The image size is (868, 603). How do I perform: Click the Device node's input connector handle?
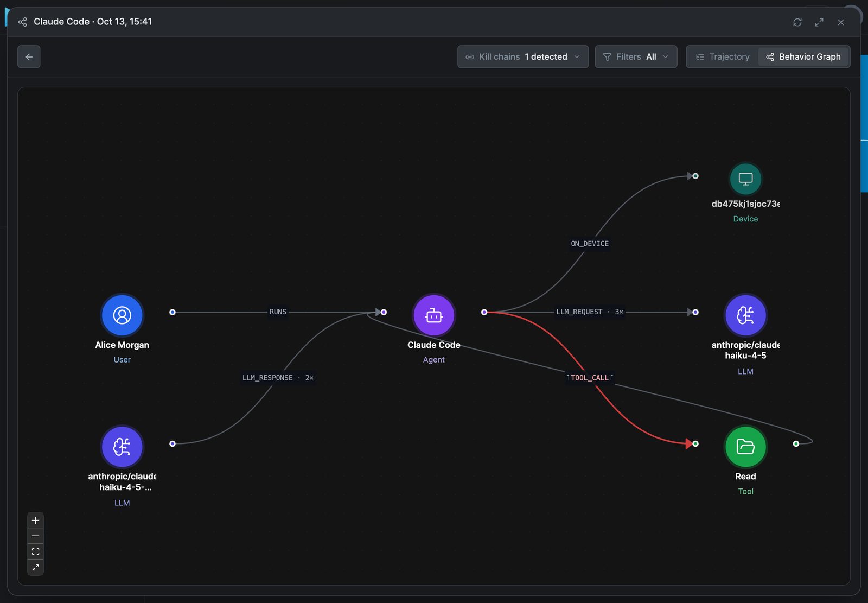pyautogui.click(x=695, y=176)
